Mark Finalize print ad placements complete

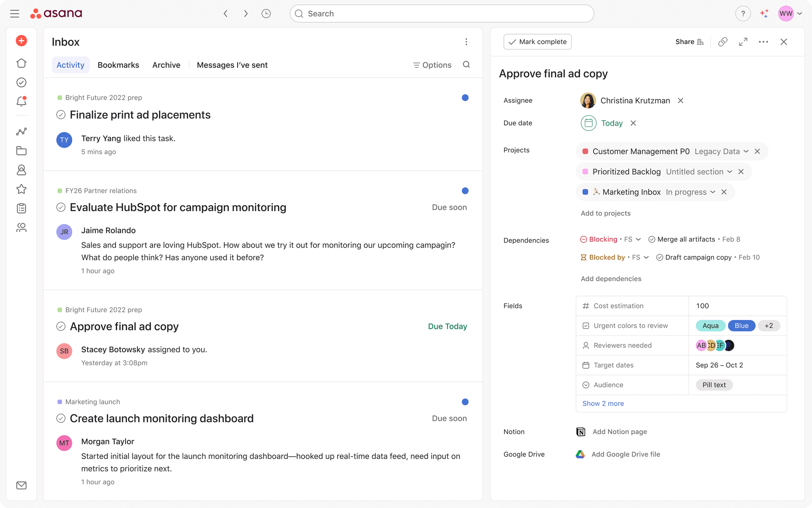coord(61,115)
